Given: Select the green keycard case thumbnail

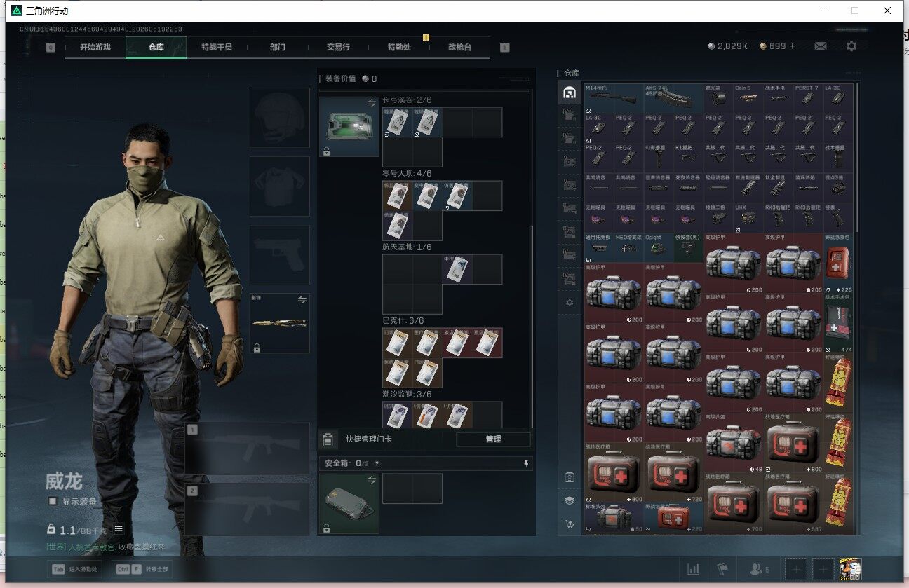Looking at the screenshot, I should tap(349, 127).
